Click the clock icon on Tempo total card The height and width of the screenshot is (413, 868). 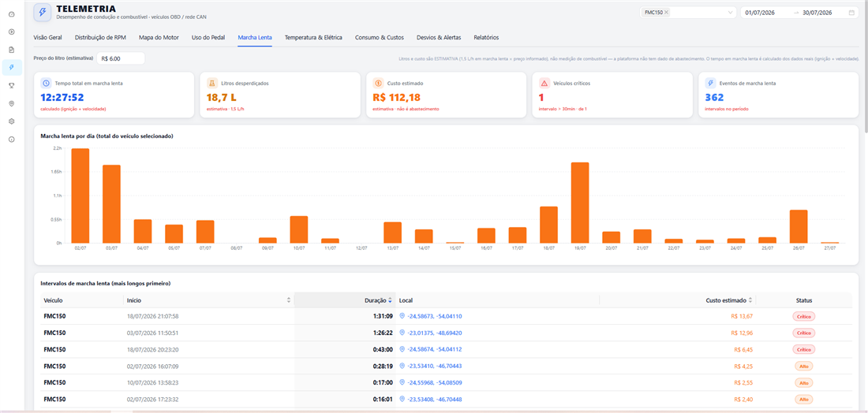pos(46,84)
